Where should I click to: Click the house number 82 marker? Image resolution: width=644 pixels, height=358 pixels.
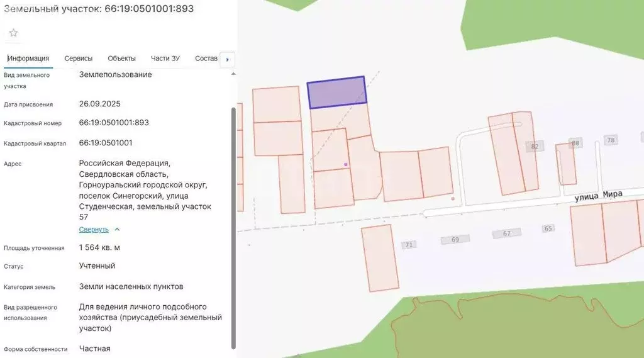(x=535, y=147)
